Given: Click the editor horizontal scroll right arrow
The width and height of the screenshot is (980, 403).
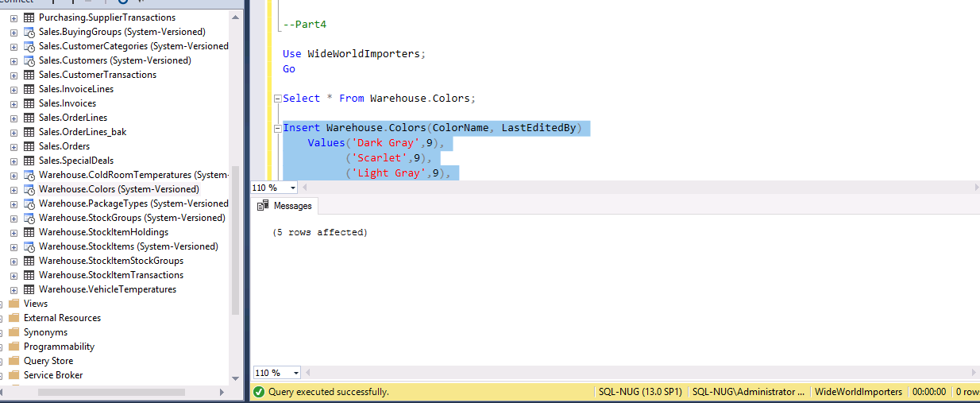Looking at the screenshot, I should (x=975, y=188).
